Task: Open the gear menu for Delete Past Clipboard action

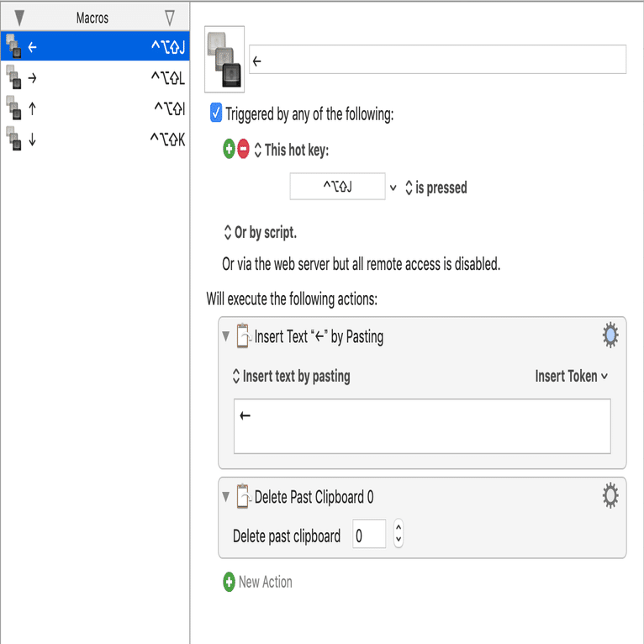Action: point(610,495)
